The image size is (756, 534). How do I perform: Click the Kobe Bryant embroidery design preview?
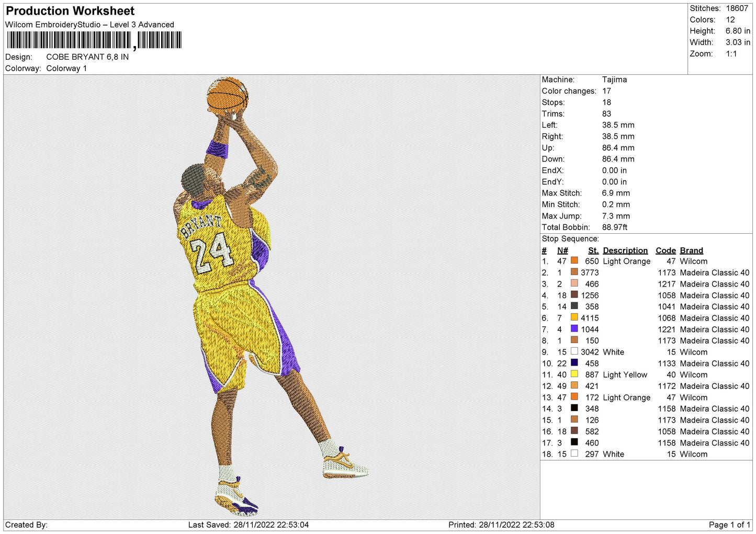(x=271, y=297)
